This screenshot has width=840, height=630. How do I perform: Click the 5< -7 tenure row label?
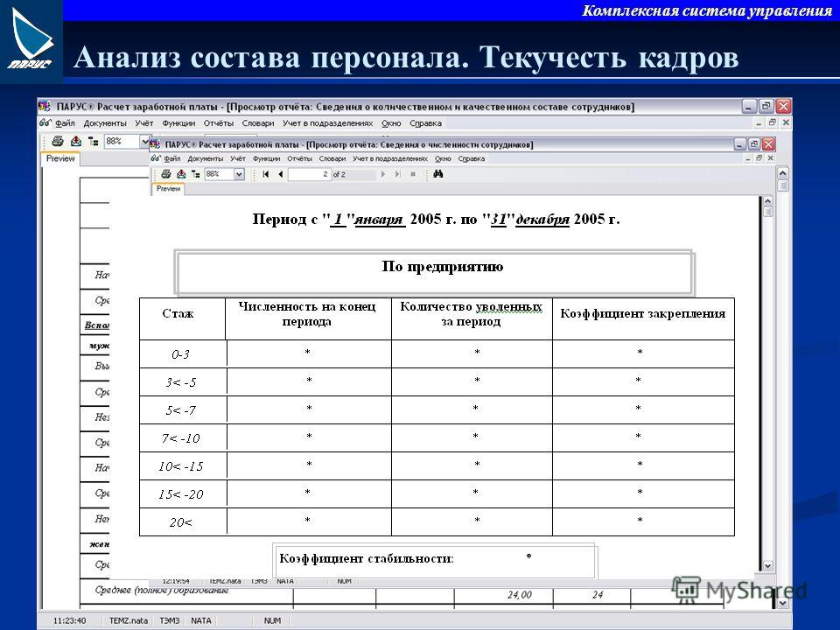[x=181, y=410]
